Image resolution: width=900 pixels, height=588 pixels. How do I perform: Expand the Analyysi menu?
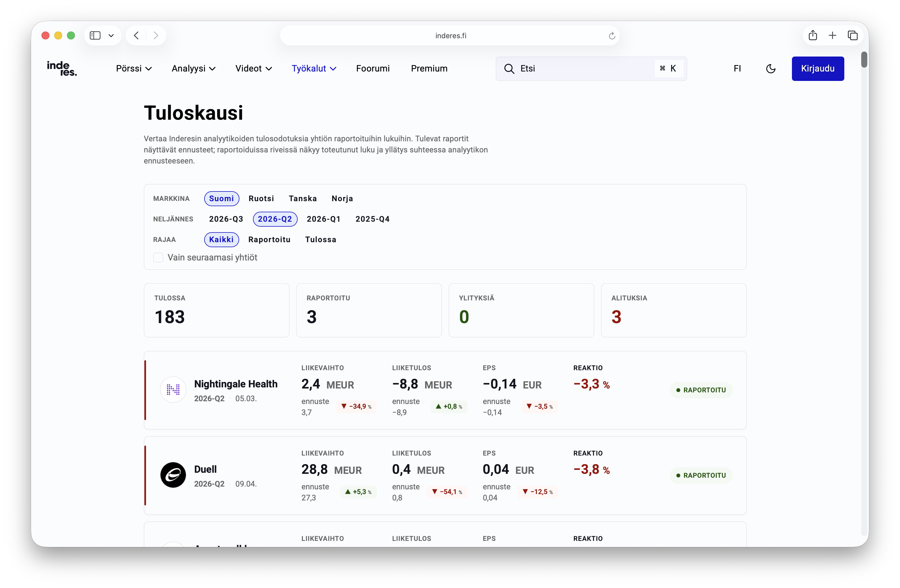[x=194, y=68]
